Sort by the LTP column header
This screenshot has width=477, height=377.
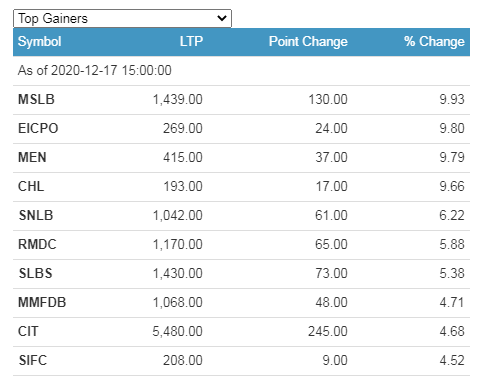(x=191, y=42)
